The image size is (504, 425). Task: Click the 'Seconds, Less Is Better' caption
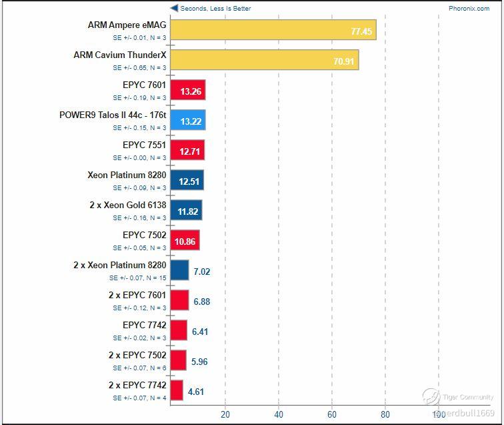pos(215,9)
